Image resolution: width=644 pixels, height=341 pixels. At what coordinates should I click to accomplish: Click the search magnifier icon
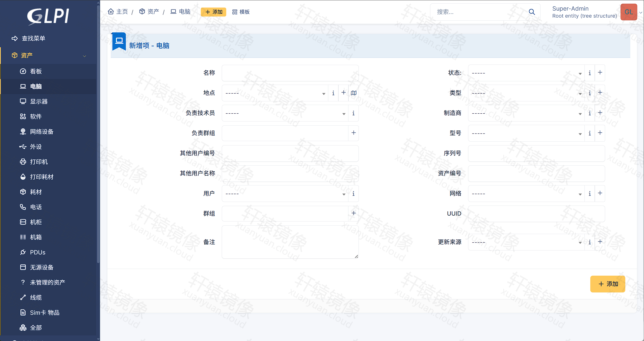click(532, 12)
